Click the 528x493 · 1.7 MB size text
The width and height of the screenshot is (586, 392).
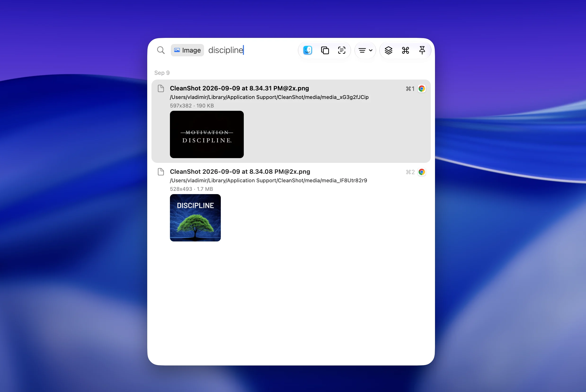click(x=191, y=189)
